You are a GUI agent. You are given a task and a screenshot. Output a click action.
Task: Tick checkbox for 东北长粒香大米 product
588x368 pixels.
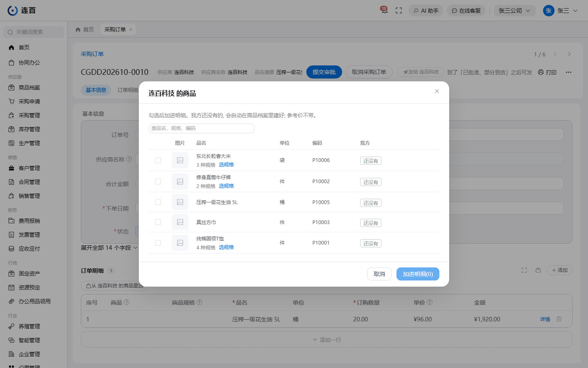[158, 160]
